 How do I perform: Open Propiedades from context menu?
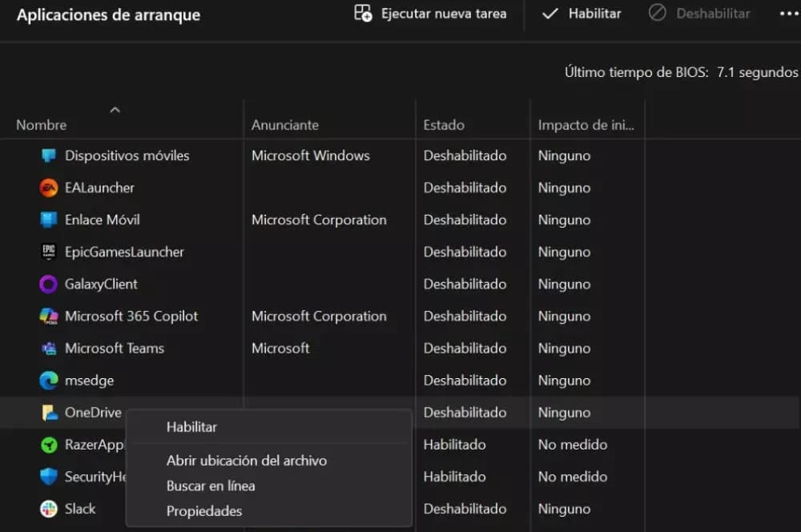point(204,511)
